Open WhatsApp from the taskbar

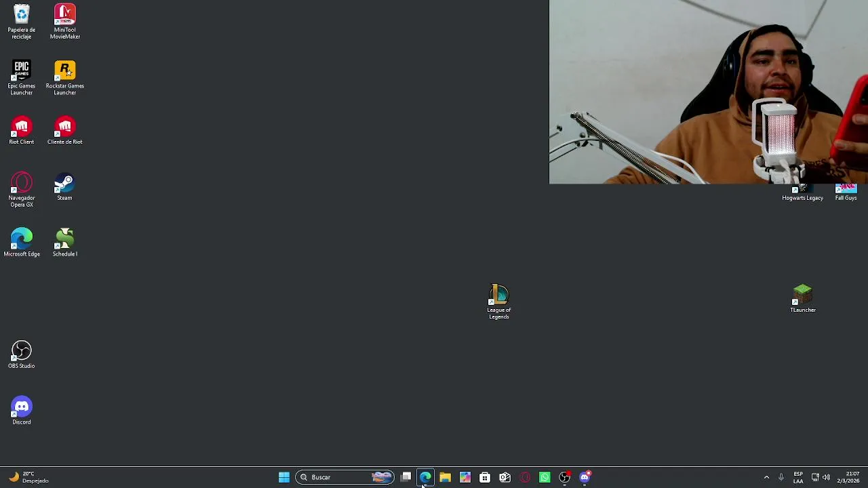(x=545, y=477)
